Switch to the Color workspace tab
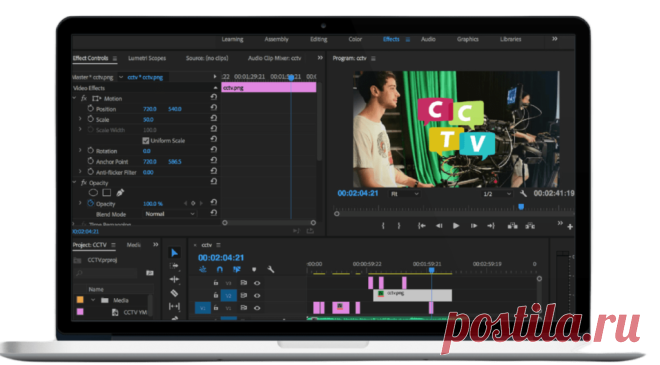 (355, 39)
